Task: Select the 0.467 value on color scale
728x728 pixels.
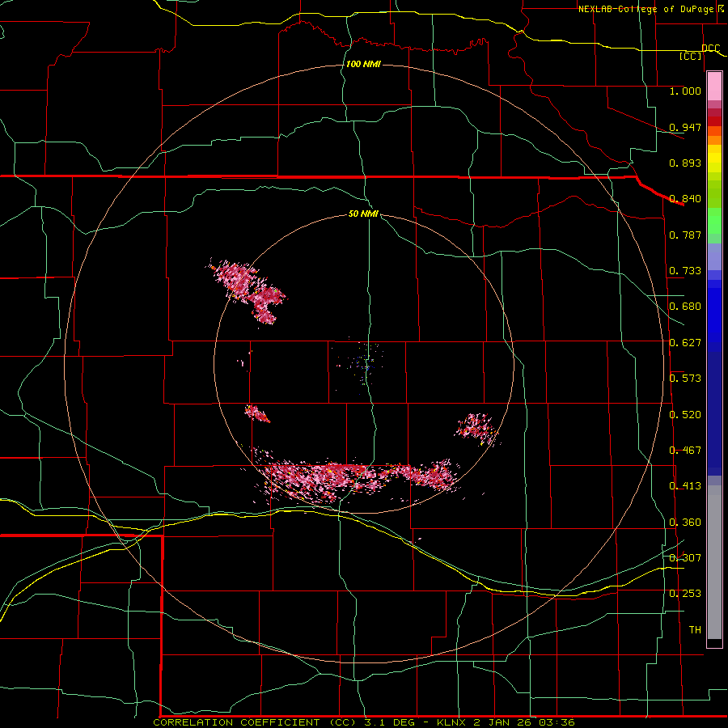Action: [x=685, y=451]
